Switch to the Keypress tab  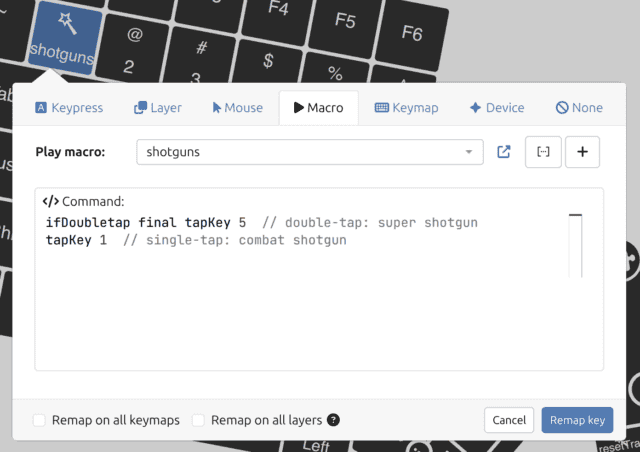pos(70,107)
